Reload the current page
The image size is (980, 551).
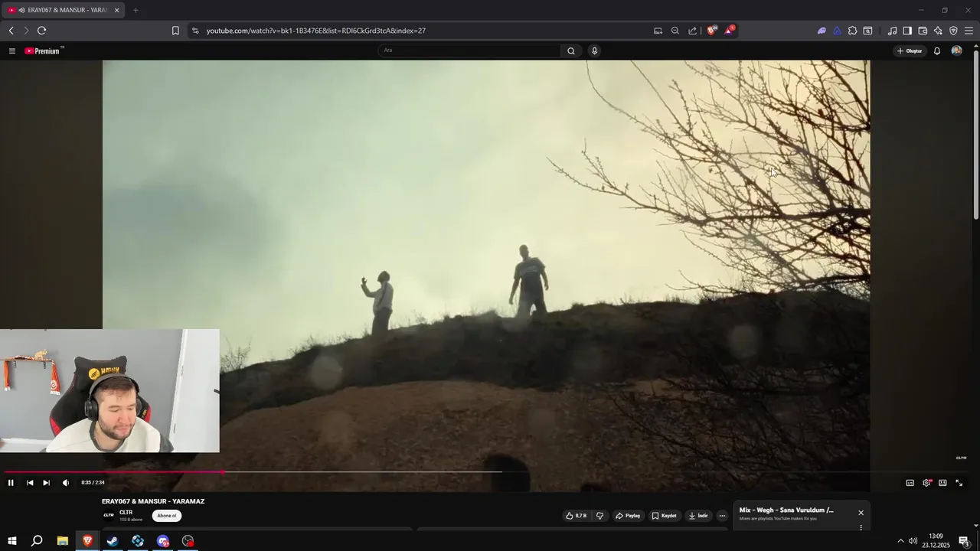click(41, 31)
